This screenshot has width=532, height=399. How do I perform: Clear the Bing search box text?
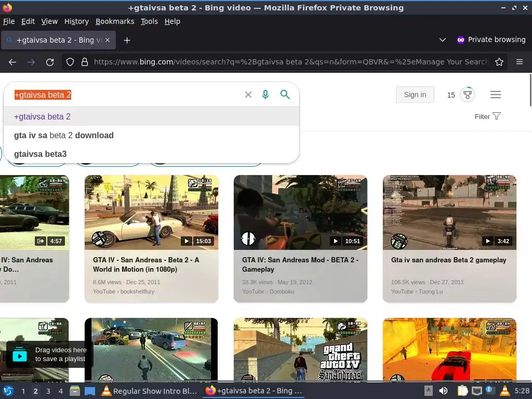(248, 95)
